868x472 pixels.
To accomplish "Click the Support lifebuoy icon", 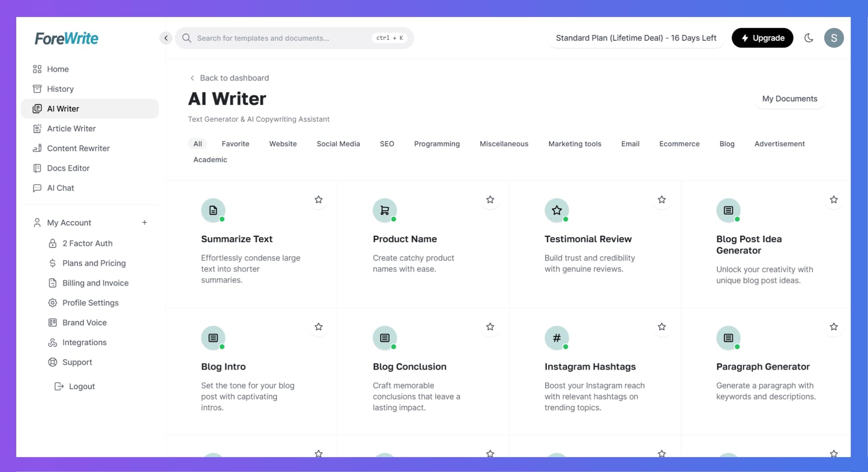I will [x=52, y=362].
